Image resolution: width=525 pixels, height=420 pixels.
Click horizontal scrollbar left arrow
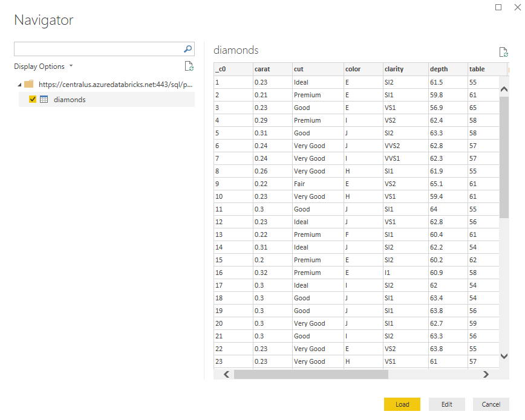click(x=227, y=374)
